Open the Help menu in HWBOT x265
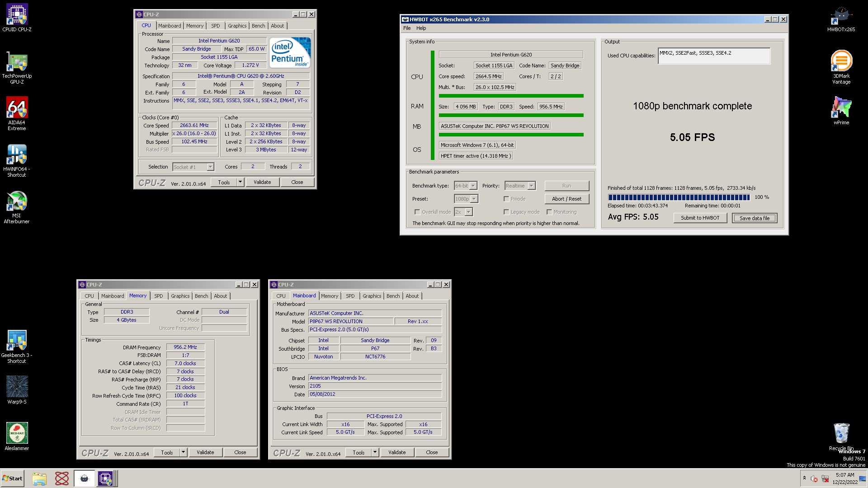This screenshot has height=488, width=868. click(421, 28)
